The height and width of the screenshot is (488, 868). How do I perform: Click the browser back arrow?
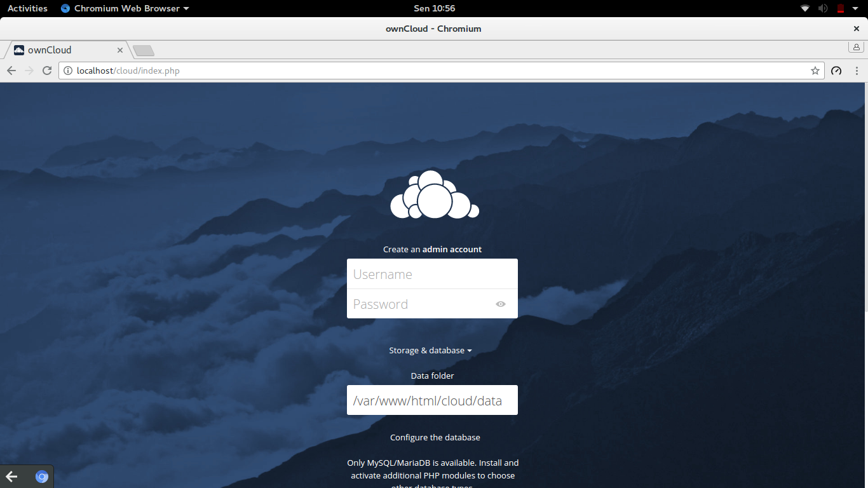coord(11,71)
